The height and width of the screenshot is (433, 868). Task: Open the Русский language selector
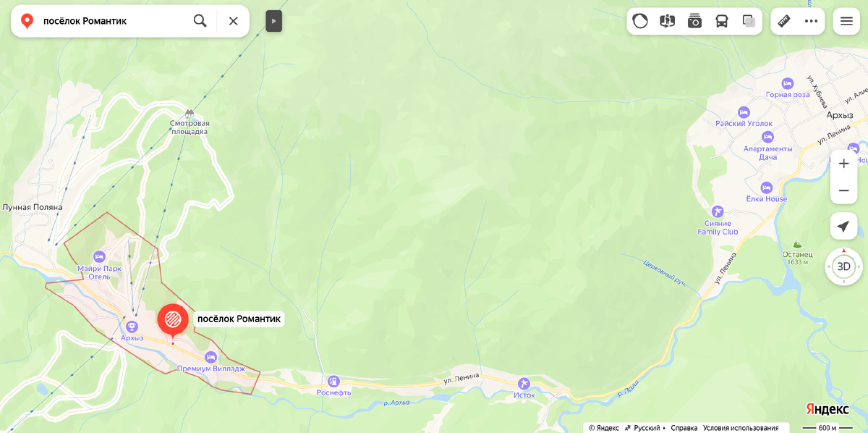[x=645, y=428]
